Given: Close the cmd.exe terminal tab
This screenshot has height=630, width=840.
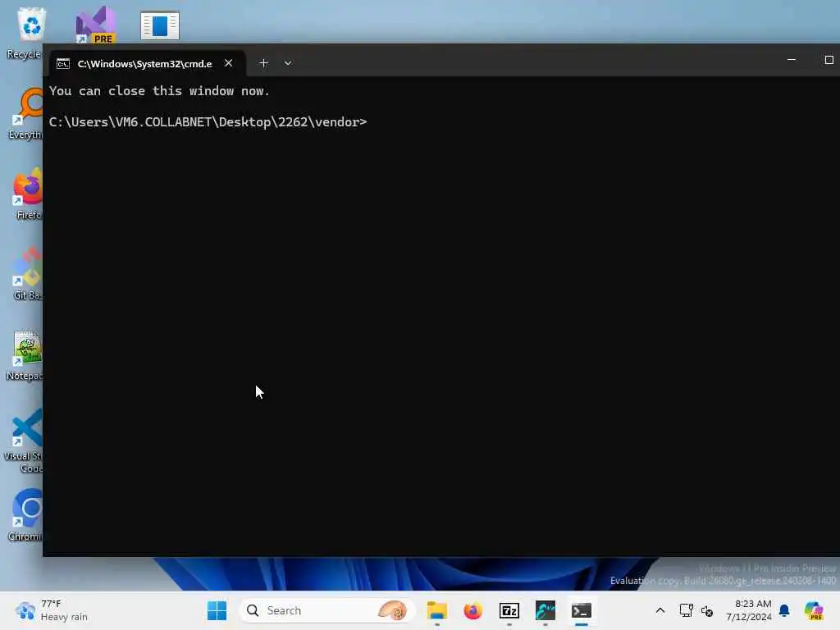Looking at the screenshot, I should click(229, 63).
